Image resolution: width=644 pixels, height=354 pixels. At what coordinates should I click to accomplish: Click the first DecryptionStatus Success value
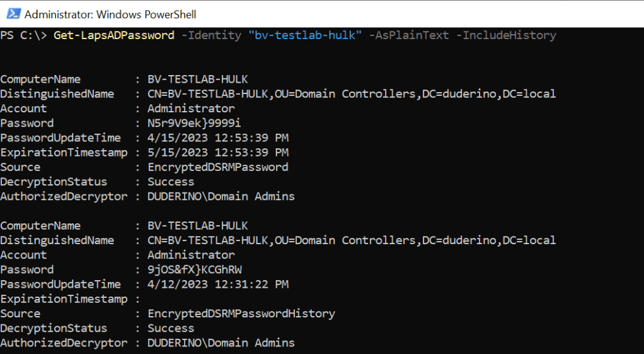click(x=171, y=182)
